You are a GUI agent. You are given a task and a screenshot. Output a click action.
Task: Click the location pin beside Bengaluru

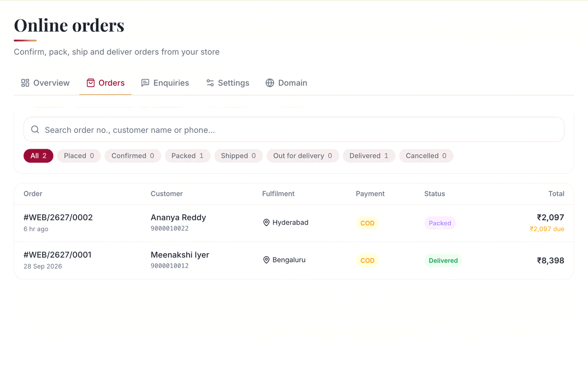pos(267,260)
